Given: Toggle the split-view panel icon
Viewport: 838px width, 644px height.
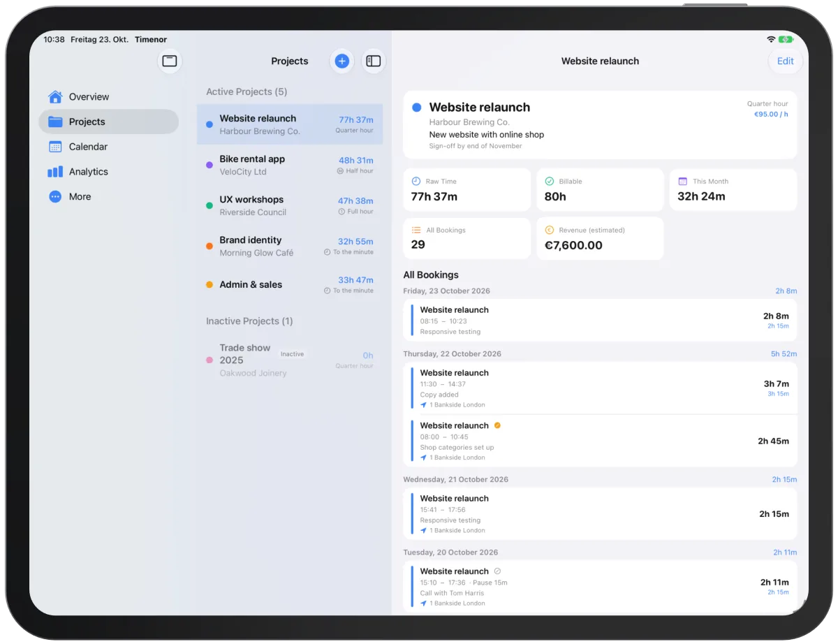Looking at the screenshot, I should pyautogui.click(x=374, y=61).
